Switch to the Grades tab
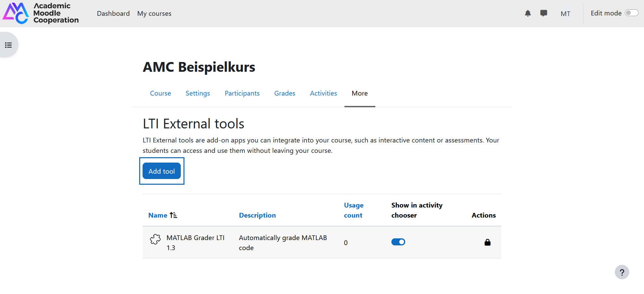 click(x=285, y=93)
